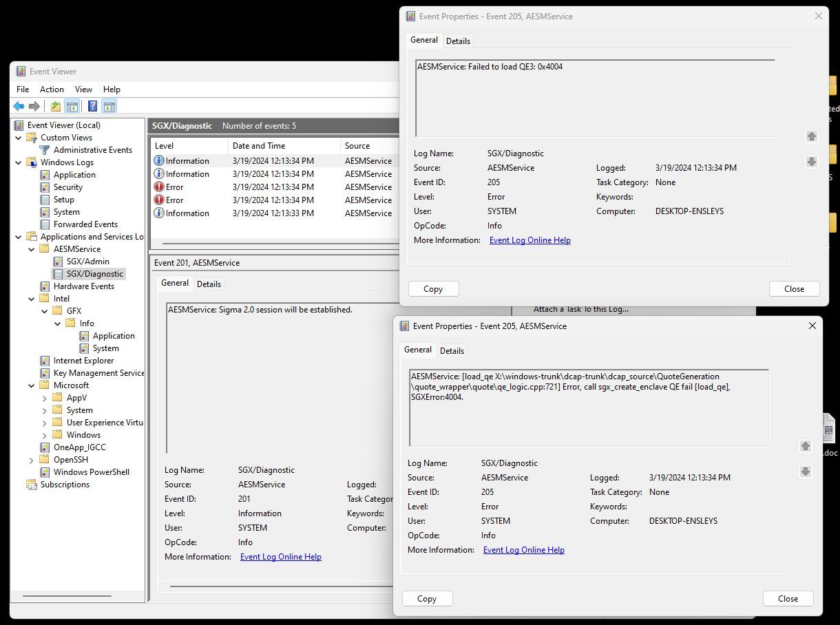Image resolution: width=840 pixels, height=625 pixels.
Task: Click the down arrow in the 'Failed to load QE3' dialog
Action: 812,162
